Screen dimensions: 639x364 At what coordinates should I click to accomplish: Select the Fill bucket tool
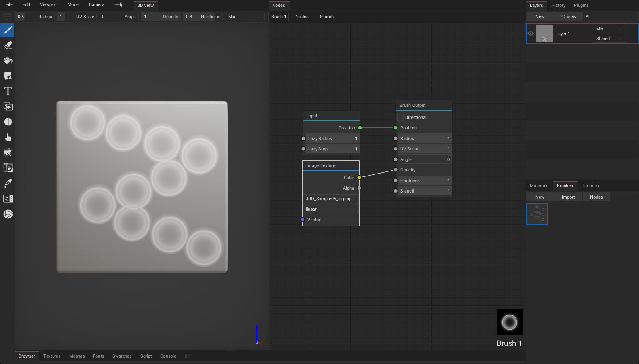click(8, 61)
